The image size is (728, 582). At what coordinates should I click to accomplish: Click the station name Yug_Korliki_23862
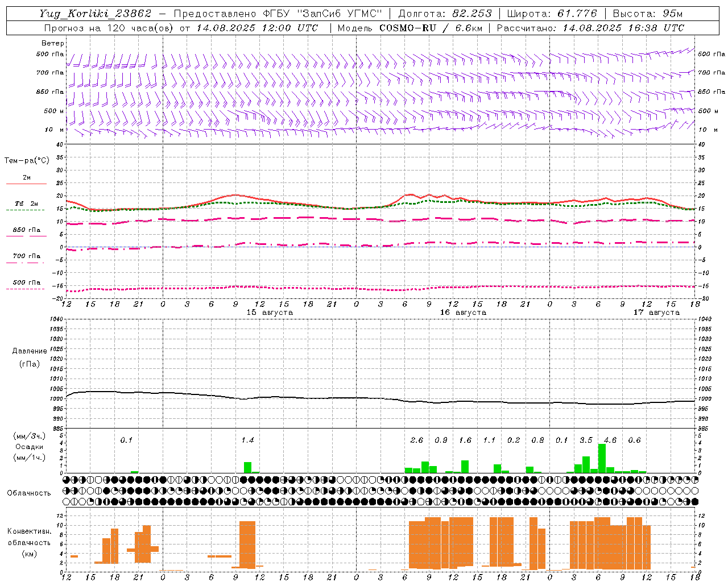tap(96, 14)
